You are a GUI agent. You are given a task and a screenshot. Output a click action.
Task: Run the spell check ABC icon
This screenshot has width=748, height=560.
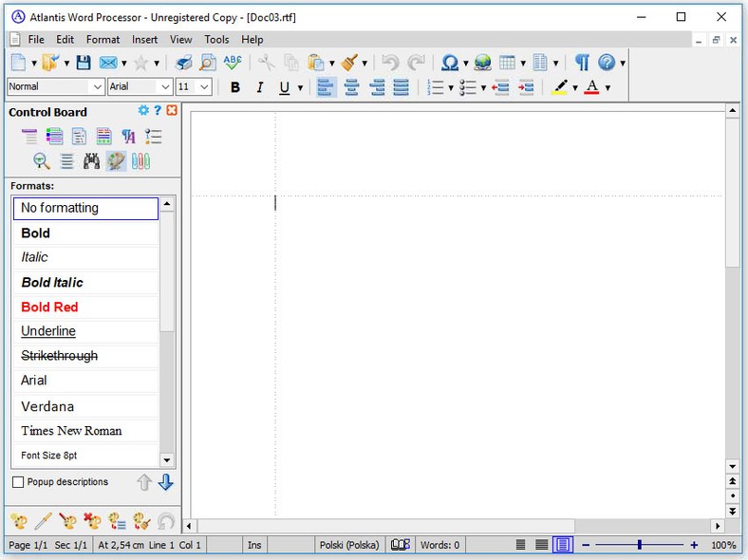click(233, 63)
